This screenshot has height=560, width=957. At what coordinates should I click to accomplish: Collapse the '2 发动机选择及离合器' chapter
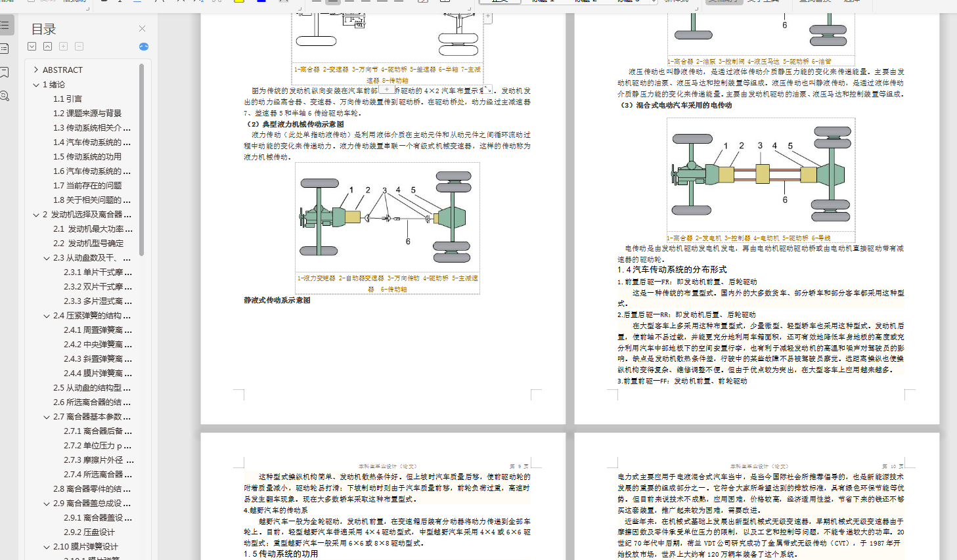(36, 215)
